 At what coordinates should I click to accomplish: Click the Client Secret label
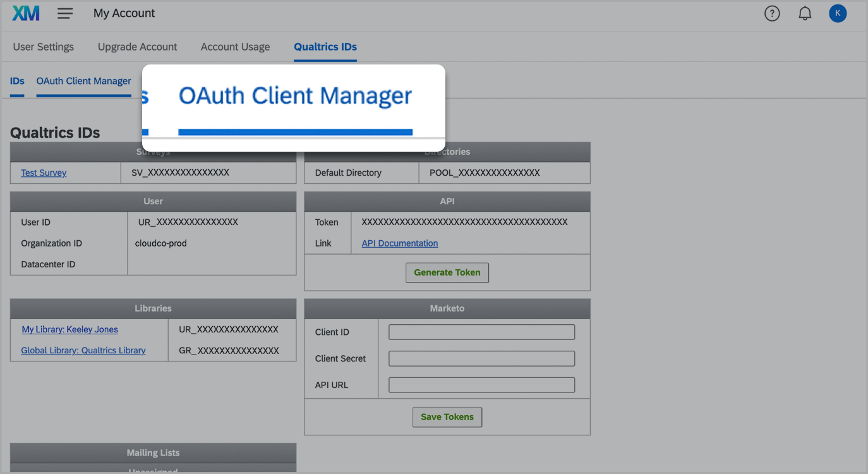click(341, 358)
